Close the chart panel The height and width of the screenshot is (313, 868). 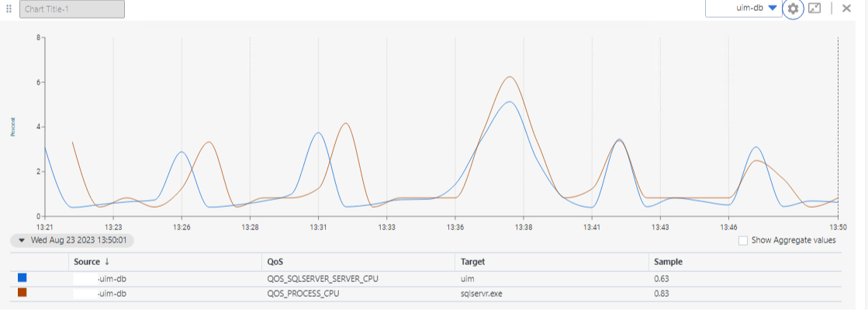click(x=846, y=9)
